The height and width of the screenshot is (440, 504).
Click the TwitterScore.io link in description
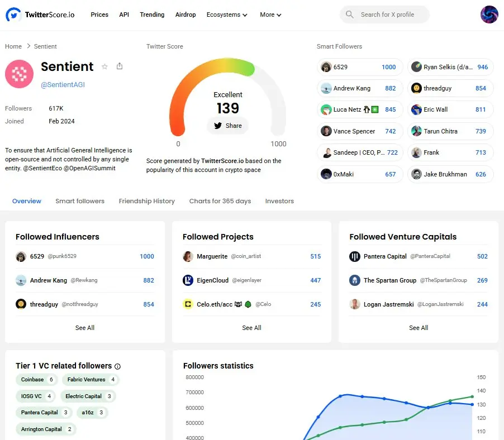click(x=222, y=161)
